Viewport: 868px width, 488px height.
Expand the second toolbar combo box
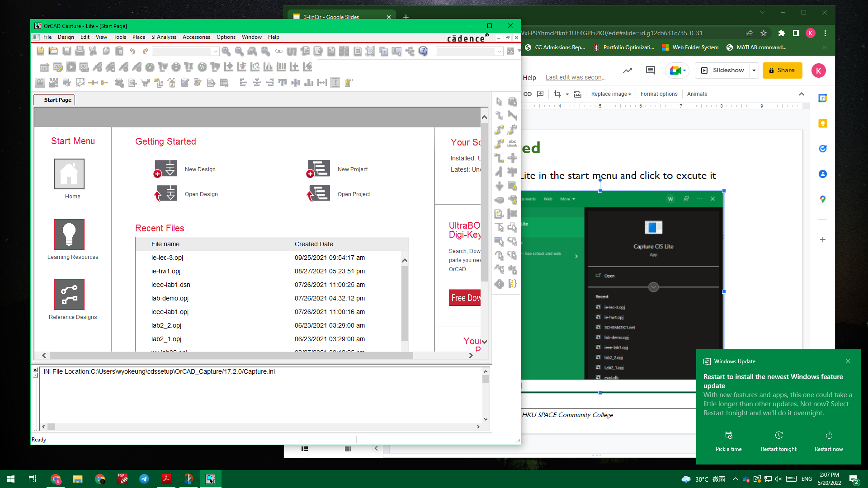click(x=499, y=52)
